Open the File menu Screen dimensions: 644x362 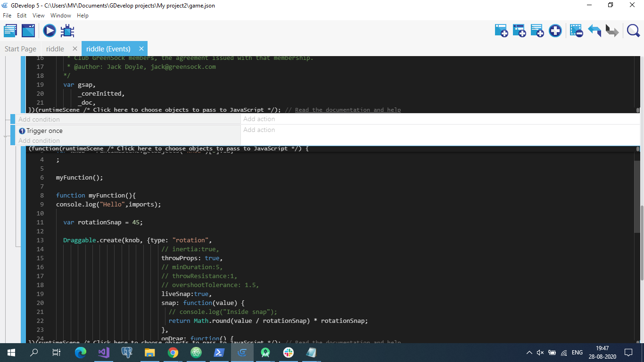(x=7, y=16)
